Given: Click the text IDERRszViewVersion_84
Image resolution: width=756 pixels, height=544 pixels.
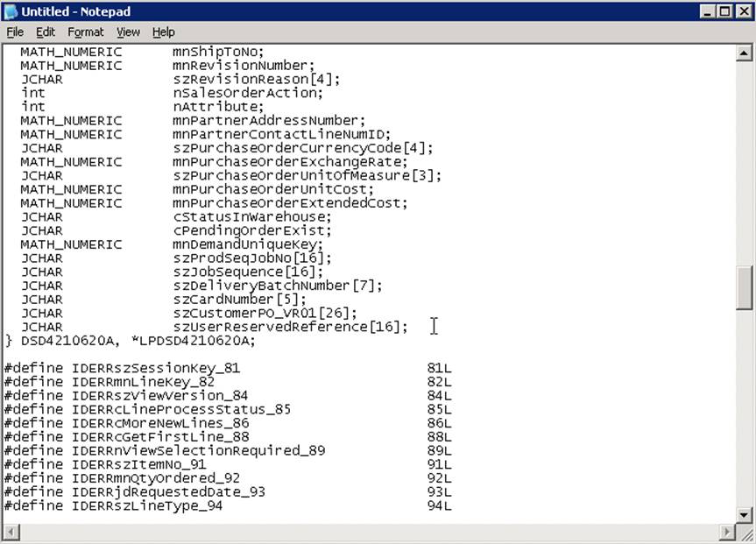Looking at the screenshot, I should click(x=159, y=395).
